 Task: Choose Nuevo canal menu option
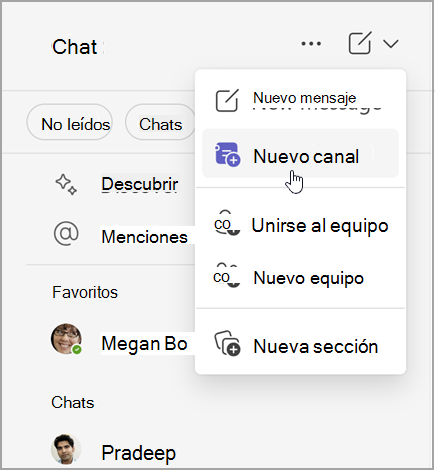[300, 154]
